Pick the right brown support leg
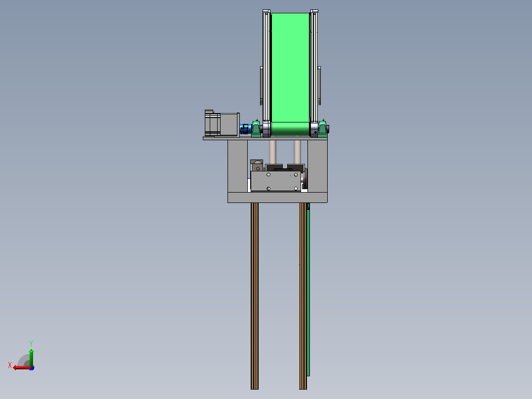The width and height of the screenshot is (532, 399). point(303,296)
